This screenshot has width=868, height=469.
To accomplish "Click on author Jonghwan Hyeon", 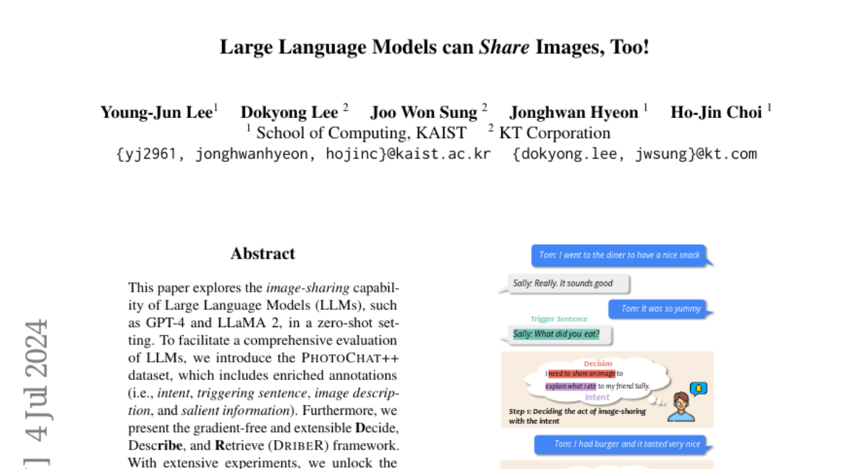I will [574, 112].
